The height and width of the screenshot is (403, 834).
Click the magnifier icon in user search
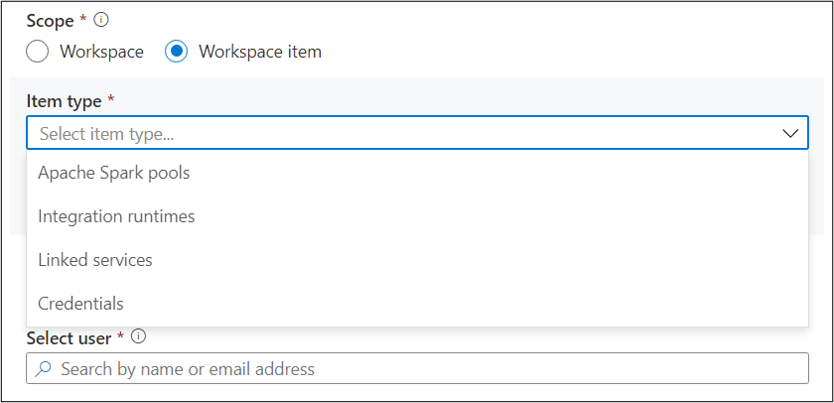pos(43,369)
